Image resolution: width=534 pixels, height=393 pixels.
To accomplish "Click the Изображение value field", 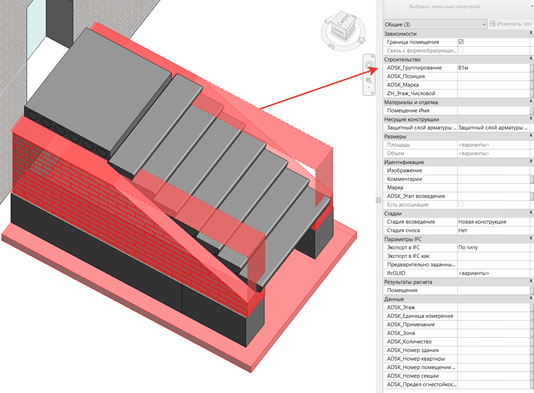I will point(493,170).
